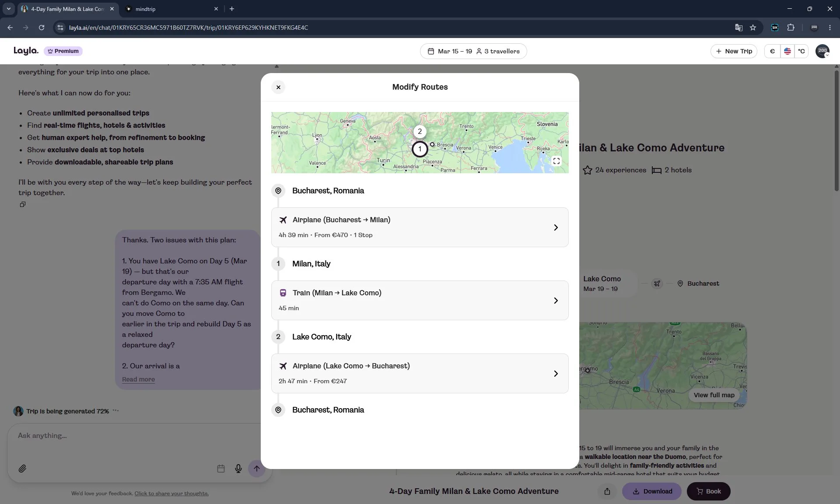The height and width of the screenshot is (504, 840).
Task: Click map marker 1 for Milan
Action: pyautogui.click(x=420, y=149)
